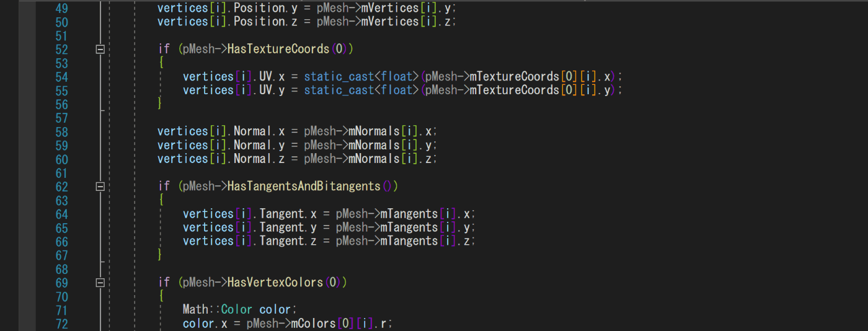This screenshot has height=331, width=868.
Task: Click mVertices on the Position.z line
Action: (389, 22)
